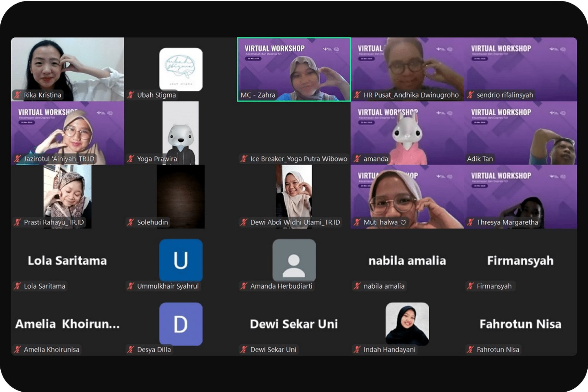This screenshot has height=392, width=588.
Task: Select the large Dewi Sekar Uni name tile
Action: pyautogui.click(x=294, y=324)
